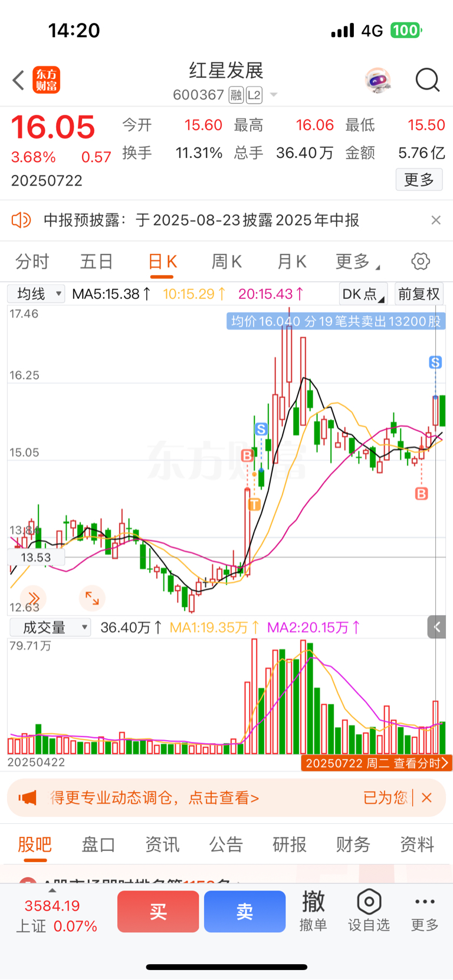The height and width of the screenshot is (980, 453).
Task: Tap the MA2:20.15万 volume value
Action: pos(314,628)
